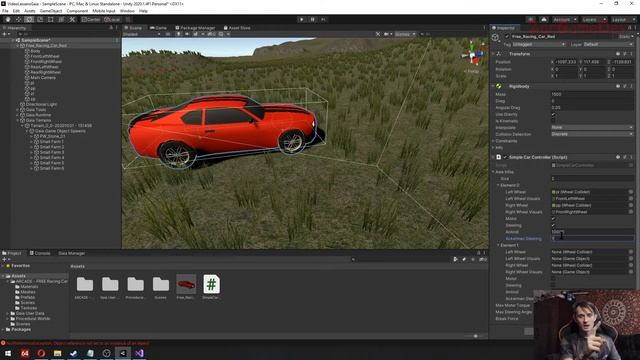Select the Move tool in toolbar

coord(18,19)
